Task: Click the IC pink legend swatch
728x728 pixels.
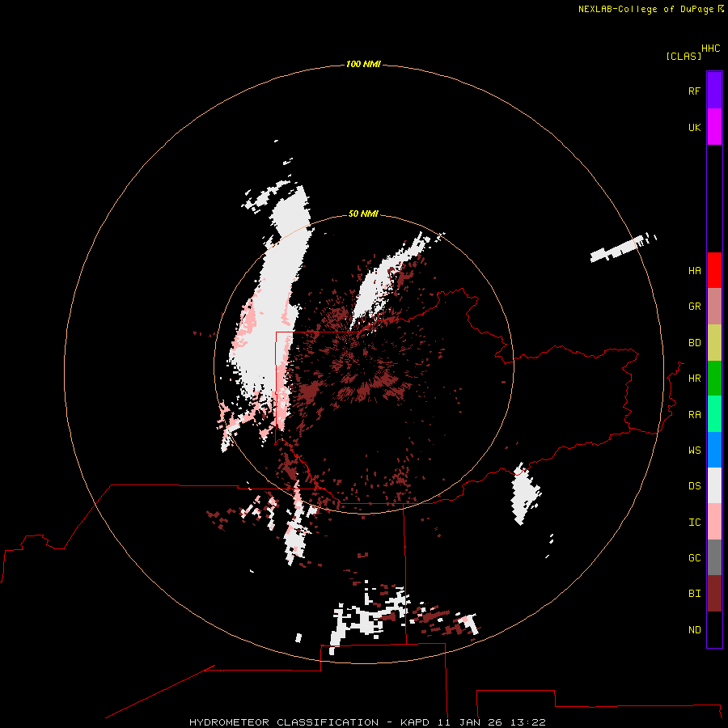Action: (x=714, y=522)
